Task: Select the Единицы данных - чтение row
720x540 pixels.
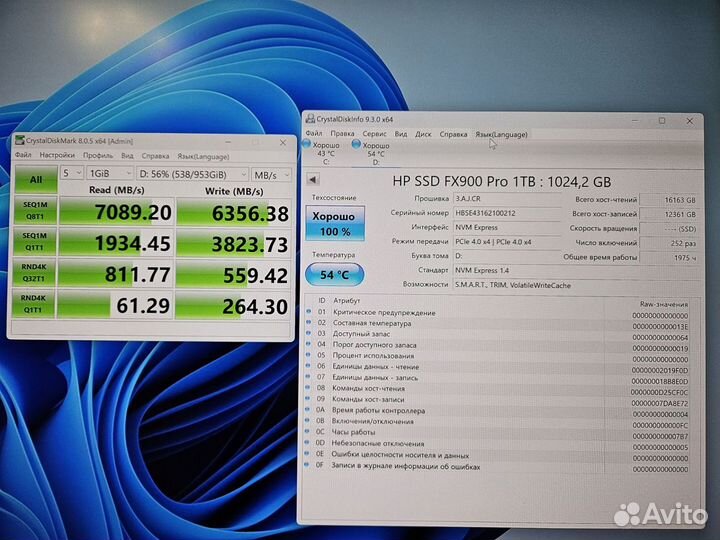Action: (498, 367)
